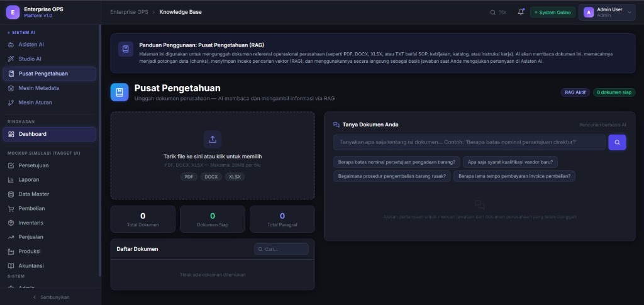
Task: Collapse the sidebar with Sembunyikan
Action: pyautogui.click(x=50, y=297)
